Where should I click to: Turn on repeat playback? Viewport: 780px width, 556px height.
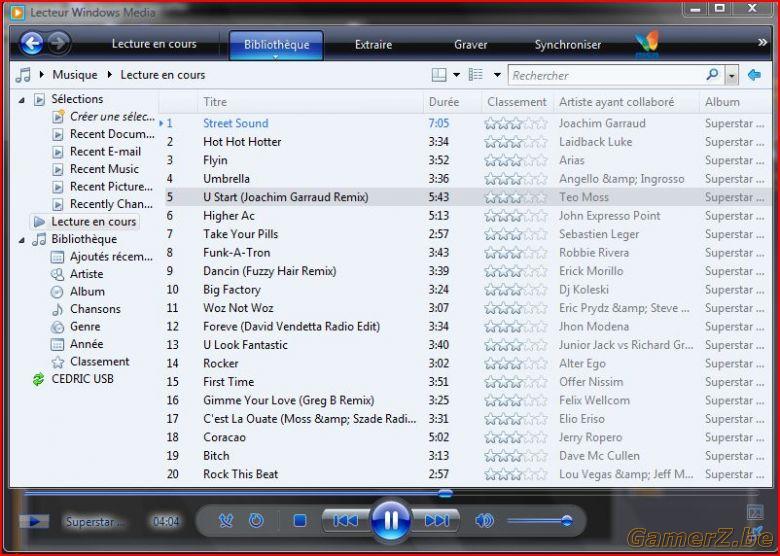pos(256,521)
